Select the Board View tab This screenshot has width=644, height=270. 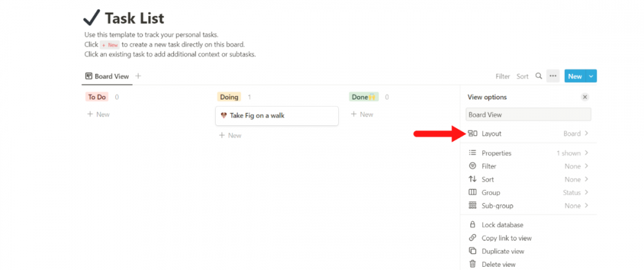point(108,76)
